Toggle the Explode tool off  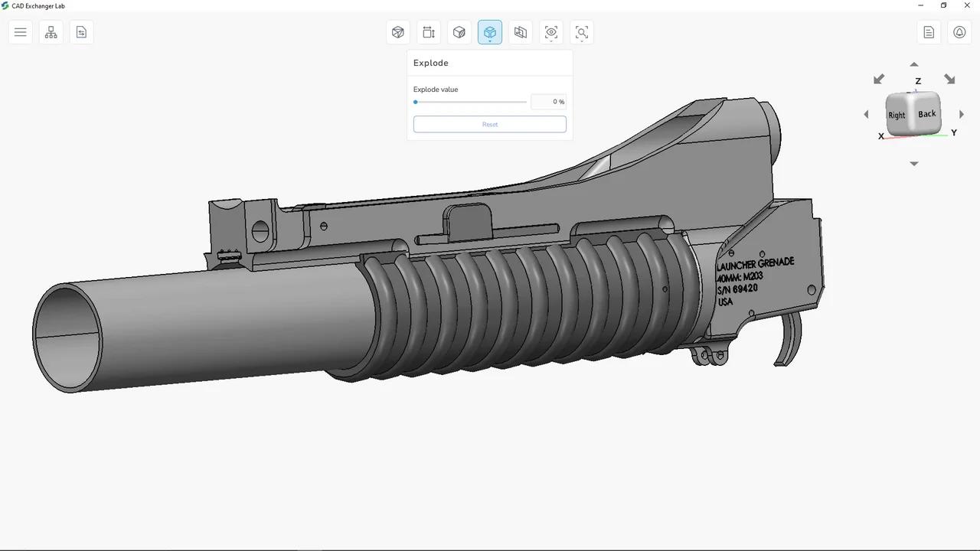tap(490, 32)
